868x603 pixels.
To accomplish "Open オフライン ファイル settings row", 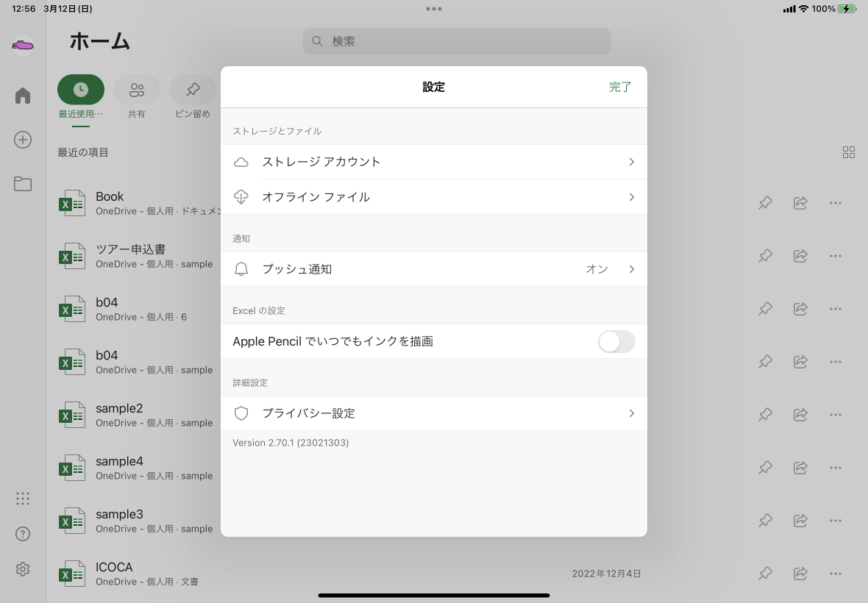I will (x=433, y=197).
